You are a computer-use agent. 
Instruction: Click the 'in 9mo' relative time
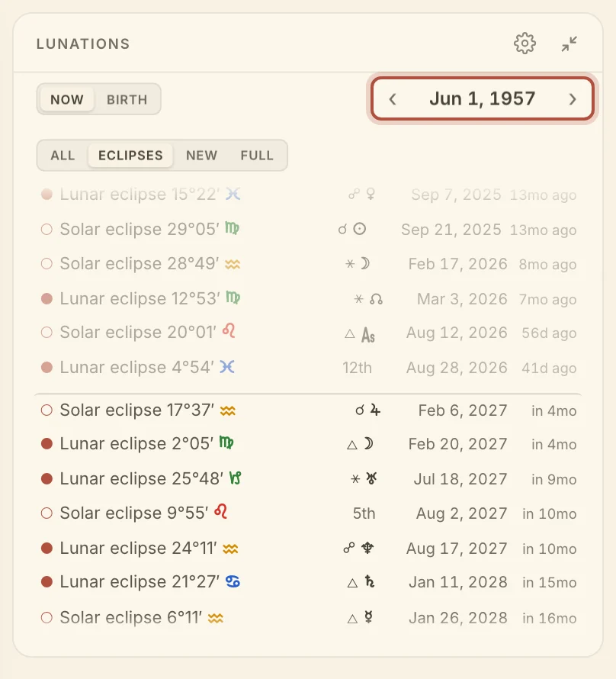554,479
